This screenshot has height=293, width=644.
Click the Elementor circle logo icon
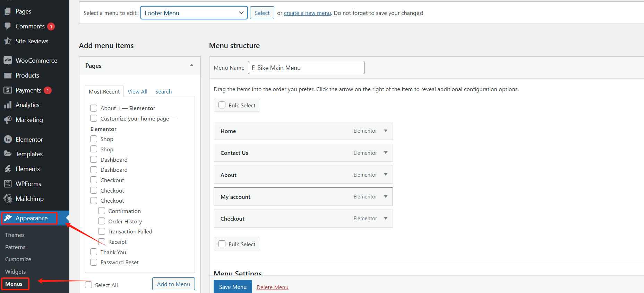[x=8, y=139]
